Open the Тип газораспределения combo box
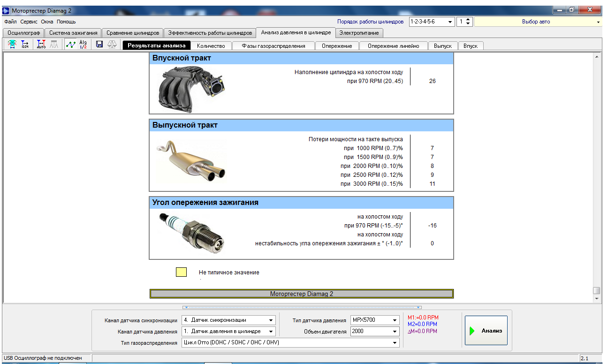This screenshot has width=608, height=364. tap(395, 343)
